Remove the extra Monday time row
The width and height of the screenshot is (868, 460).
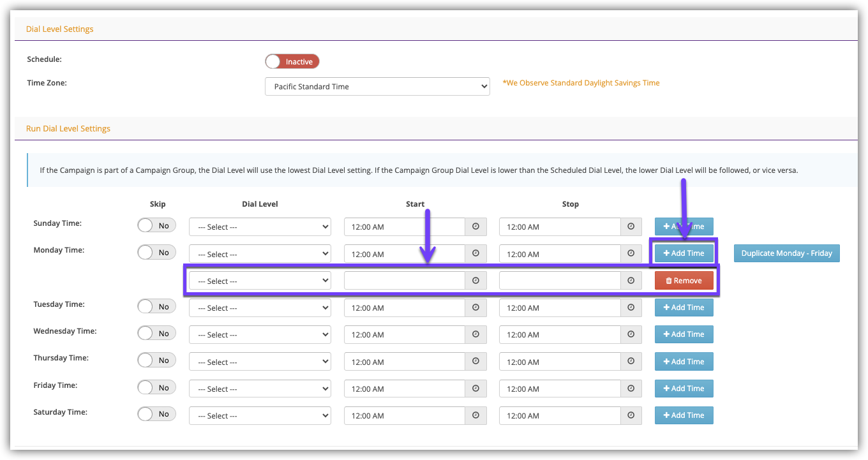[684, 281]
